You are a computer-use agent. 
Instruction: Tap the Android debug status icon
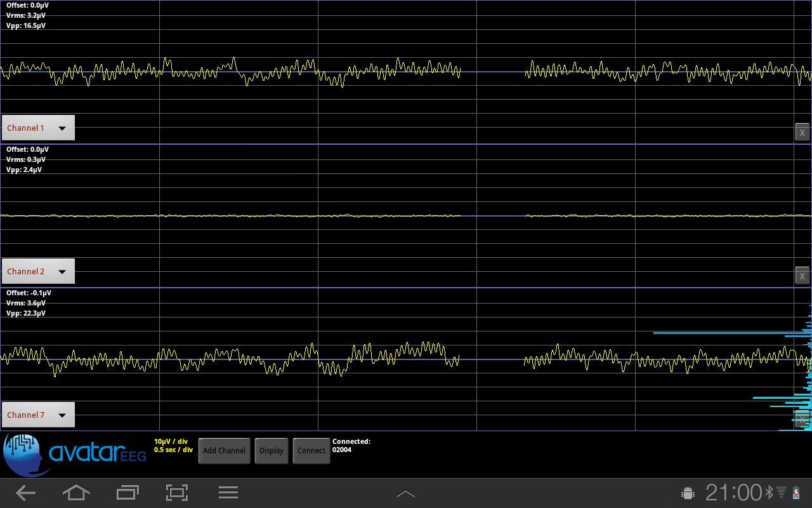[x=687, y=492]
